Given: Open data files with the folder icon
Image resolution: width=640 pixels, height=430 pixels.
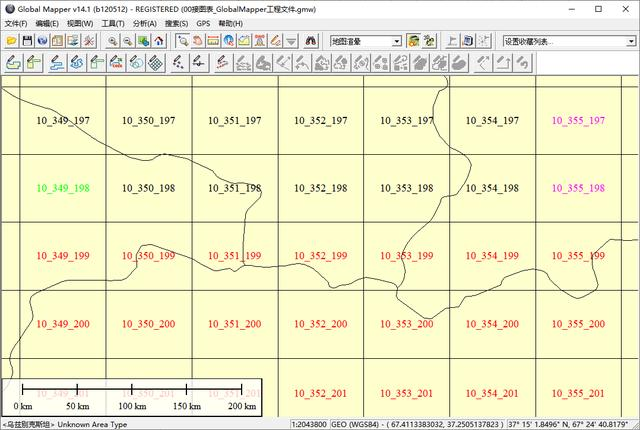Looking at the screenshot, I should (x=12, y=41).
